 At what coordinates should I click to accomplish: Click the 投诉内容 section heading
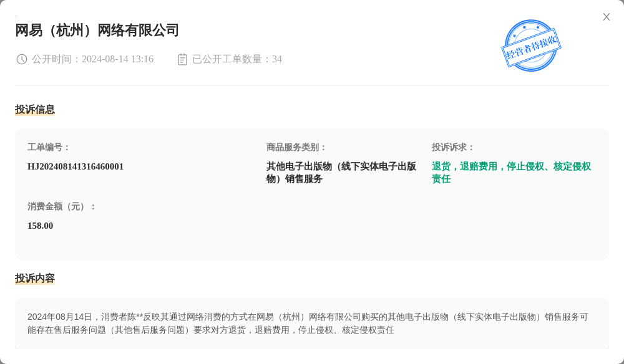pos(35,278)
